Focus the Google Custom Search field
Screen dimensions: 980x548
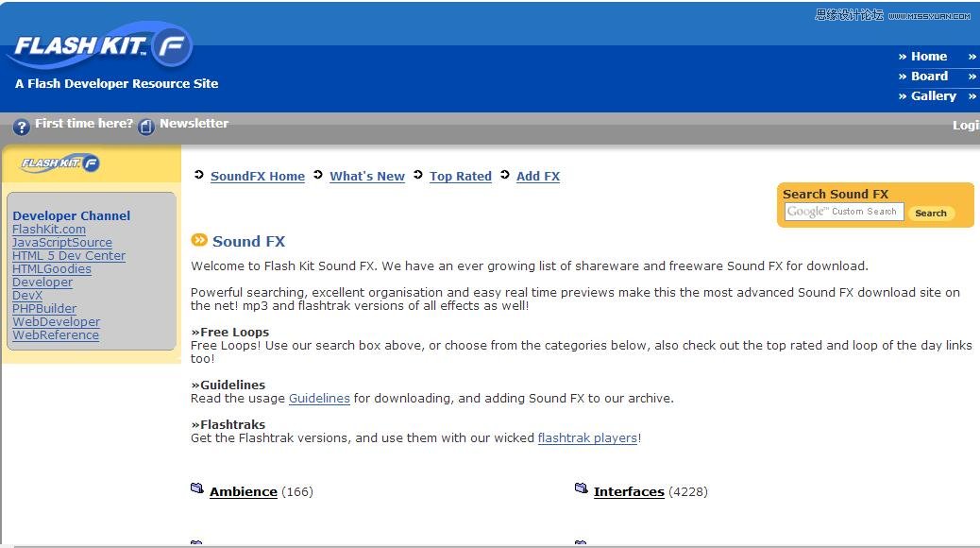pyautogui.click(x=844, y=212)
